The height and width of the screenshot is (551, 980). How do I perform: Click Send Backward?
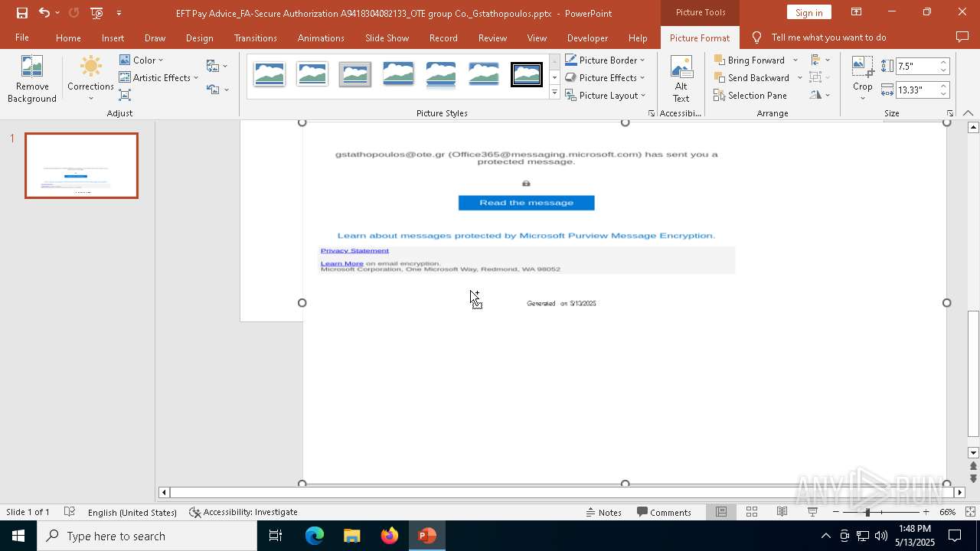pyautogui.click(x=751, y=77)
